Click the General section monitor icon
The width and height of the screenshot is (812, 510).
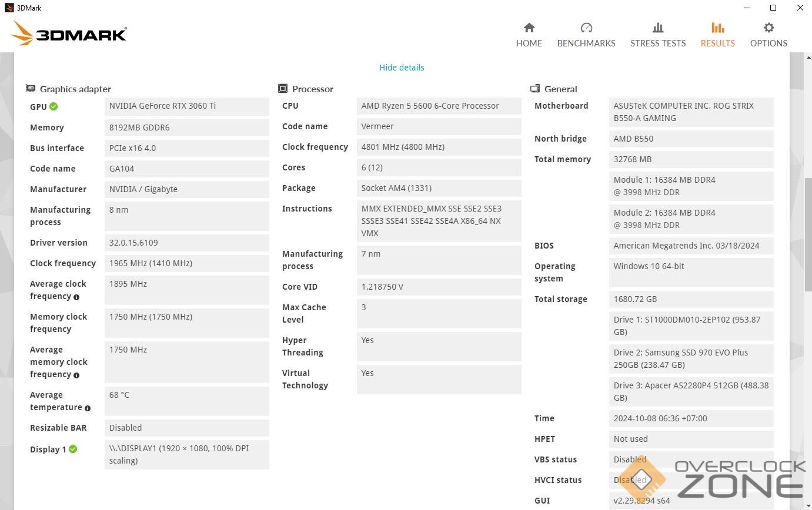(x=535, y=89)
